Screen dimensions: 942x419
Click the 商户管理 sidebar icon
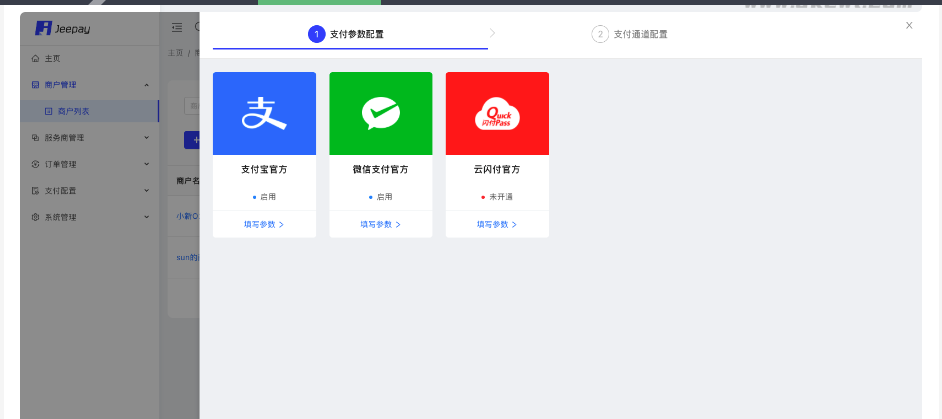pos(35,85)
